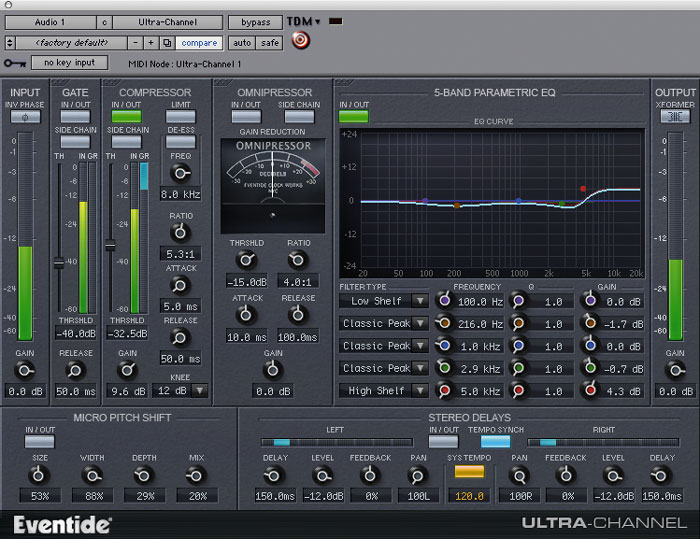Toggle the 5-Band Parametric EQ IN/OUT switch
The height and width of the screenshot is (539, 700).
pos(353,117)
